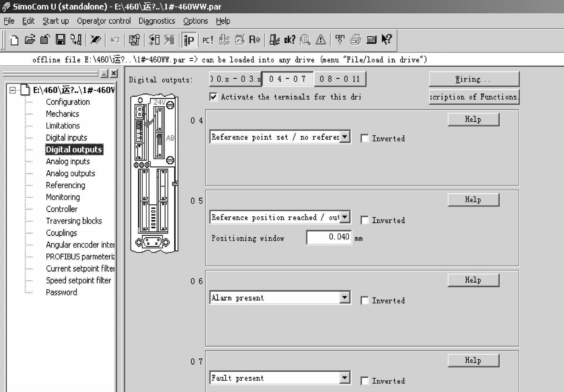
Task: Click Help button for output O6
Action: [x=473, y=280]
